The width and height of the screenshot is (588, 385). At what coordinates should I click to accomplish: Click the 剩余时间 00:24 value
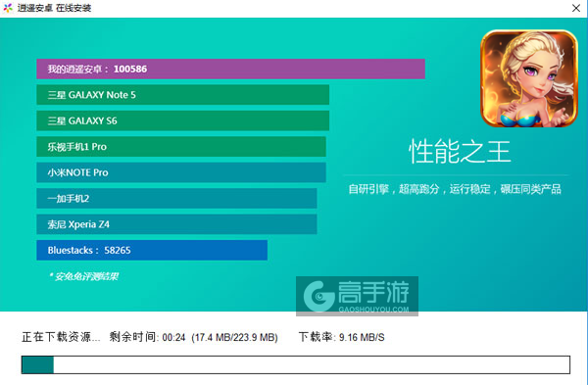click(147, 337)
